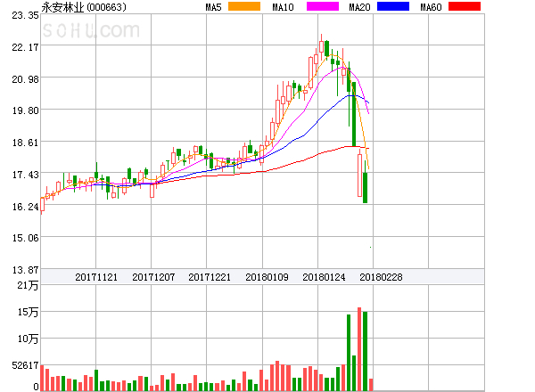
Task: Click the MA10 legend label
Action: click(283, 7)
